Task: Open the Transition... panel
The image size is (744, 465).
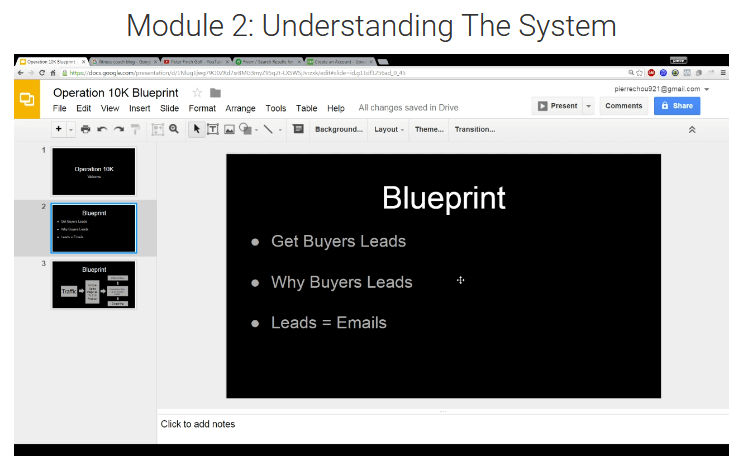Action: point(474,129)
